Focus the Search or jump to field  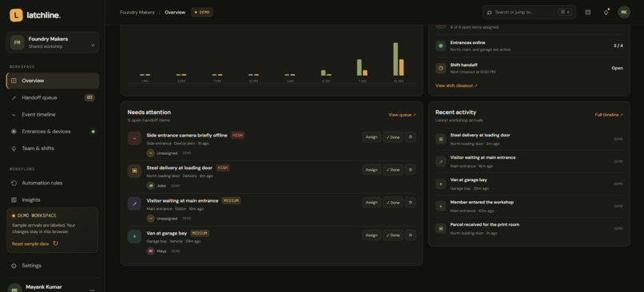pyautogui.click(x=529, y=12)
